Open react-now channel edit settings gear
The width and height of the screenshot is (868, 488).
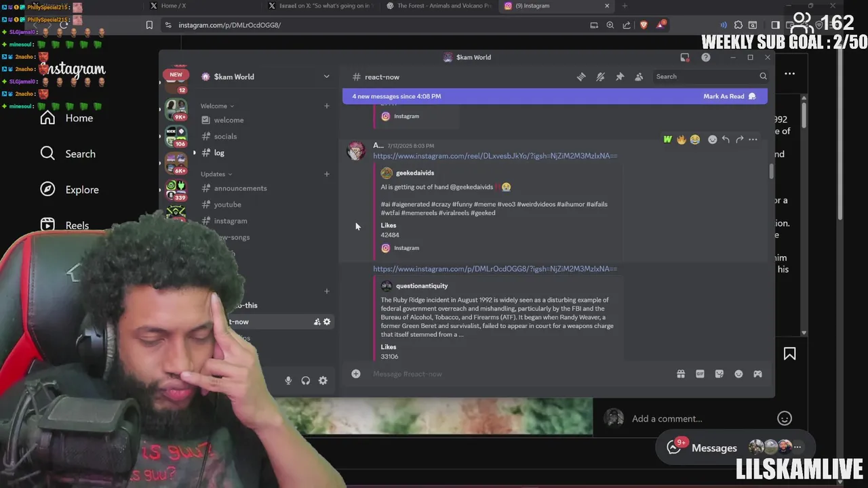click(327, 322)
